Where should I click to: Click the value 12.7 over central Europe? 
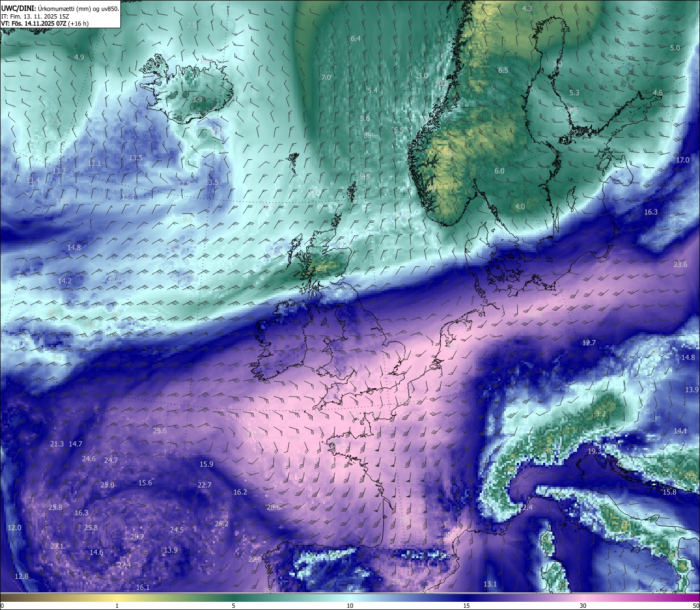(588, 342)
